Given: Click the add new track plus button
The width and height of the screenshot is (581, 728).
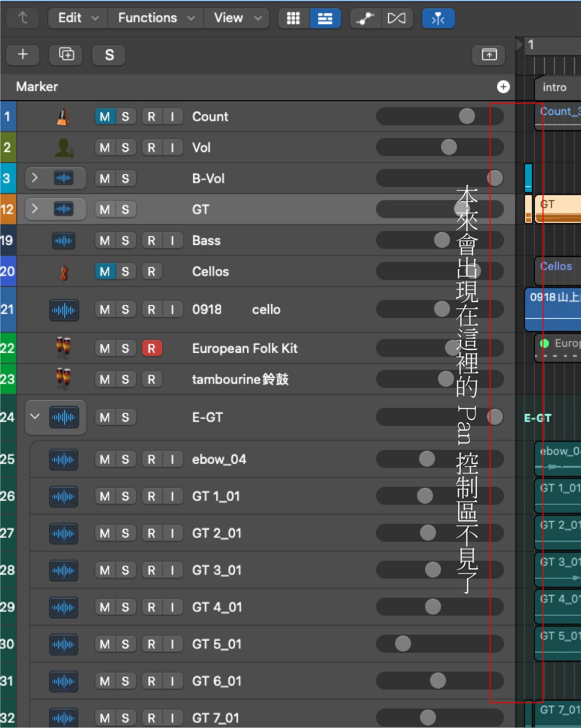Looking at the screenshot, I should 23,55.
